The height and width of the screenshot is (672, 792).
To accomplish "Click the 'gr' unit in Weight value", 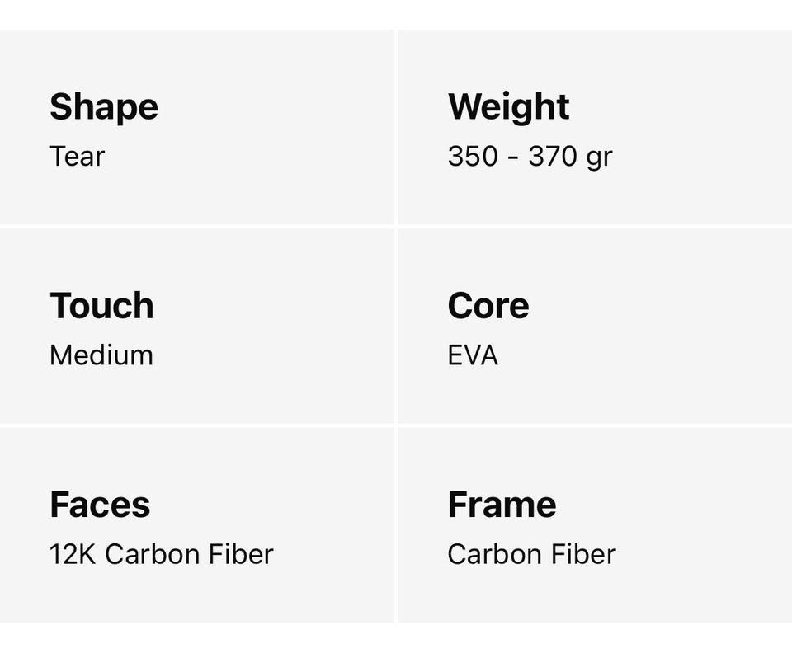I will click(x=600, y=157).
